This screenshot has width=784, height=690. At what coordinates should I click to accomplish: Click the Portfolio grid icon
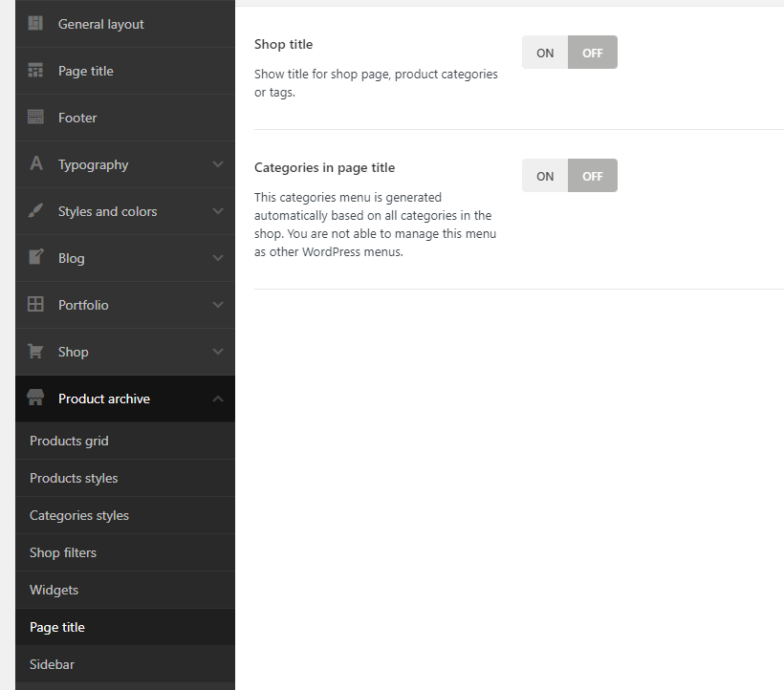(x=35, y=305)
